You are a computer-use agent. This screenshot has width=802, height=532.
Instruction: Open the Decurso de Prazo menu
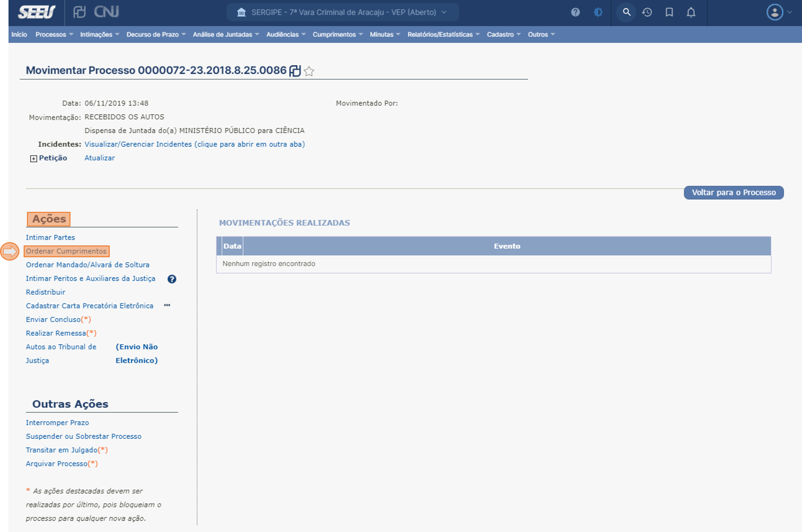click(156, 35)
